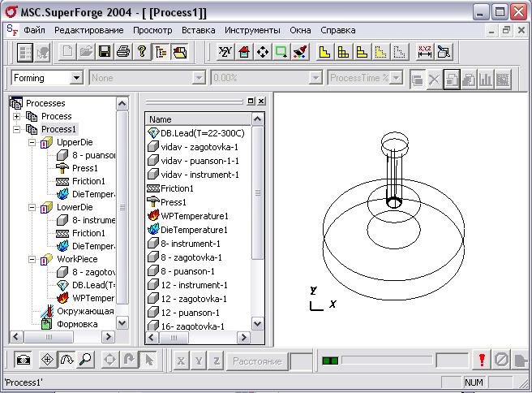Click the paintbrush render colors icon
The width and height of the screenshot is (532, 393).
[300, 52]
